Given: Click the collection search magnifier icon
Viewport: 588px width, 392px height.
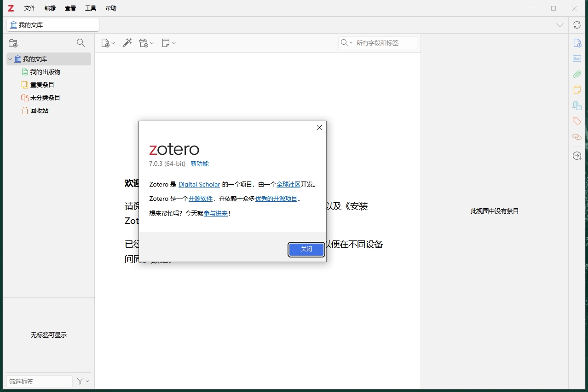Looking at the screenshot, I should point(81,43).
